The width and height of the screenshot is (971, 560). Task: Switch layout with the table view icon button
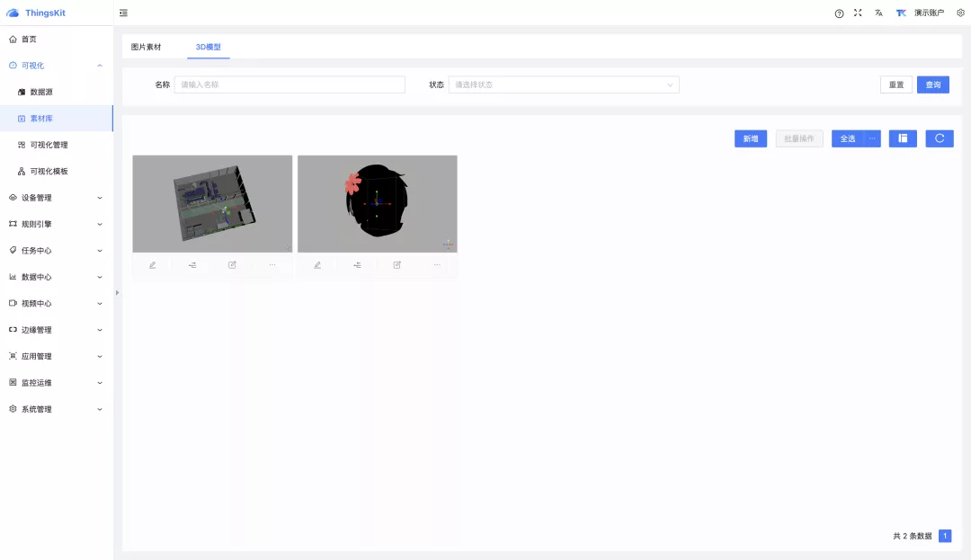[903, 138]
